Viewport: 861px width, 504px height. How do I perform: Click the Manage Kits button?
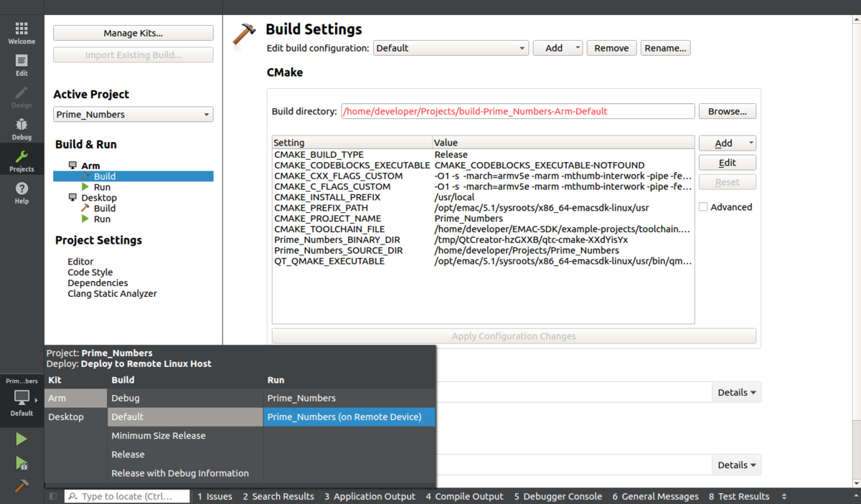coord(133,32)
